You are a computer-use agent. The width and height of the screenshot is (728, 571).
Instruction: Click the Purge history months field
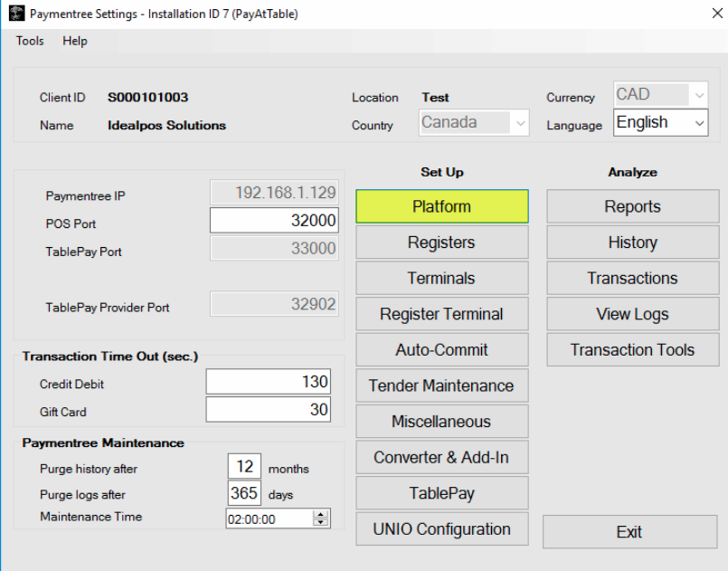245,466
